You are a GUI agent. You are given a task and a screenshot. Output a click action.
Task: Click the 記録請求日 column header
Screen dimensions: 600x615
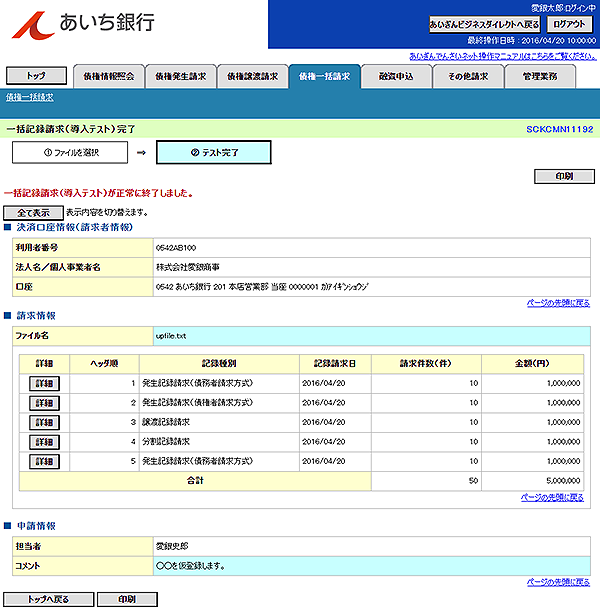click(335, 364)
